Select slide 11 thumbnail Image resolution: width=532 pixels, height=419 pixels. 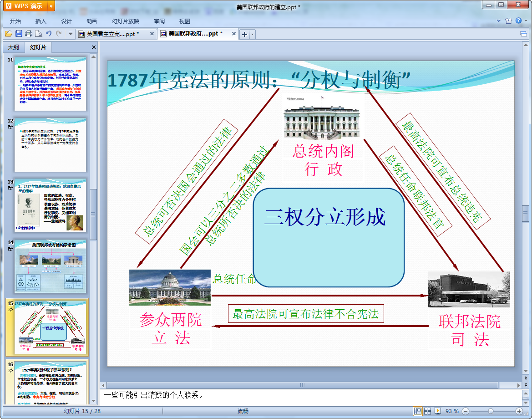(x=50, y=83)
